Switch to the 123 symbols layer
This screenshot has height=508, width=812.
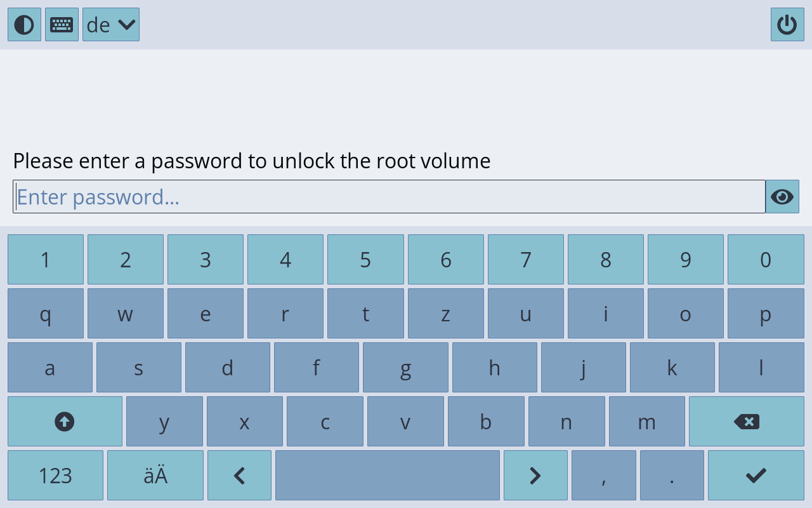[55, 476]
